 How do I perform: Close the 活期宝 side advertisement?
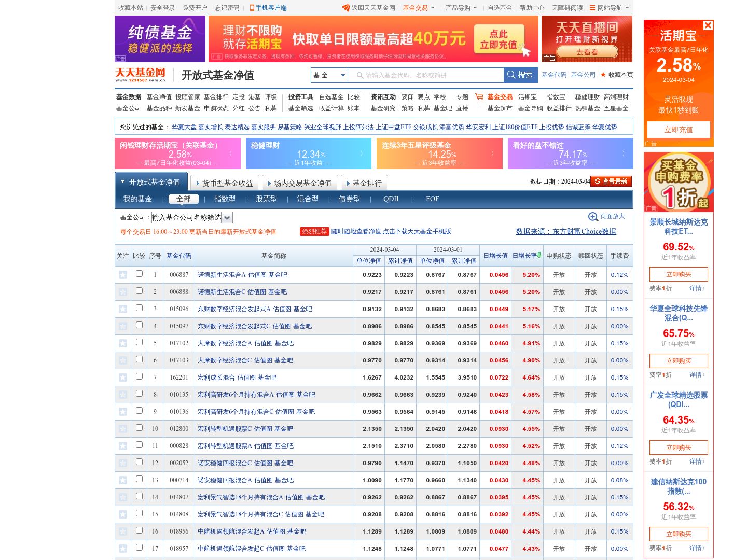[708, 25]
